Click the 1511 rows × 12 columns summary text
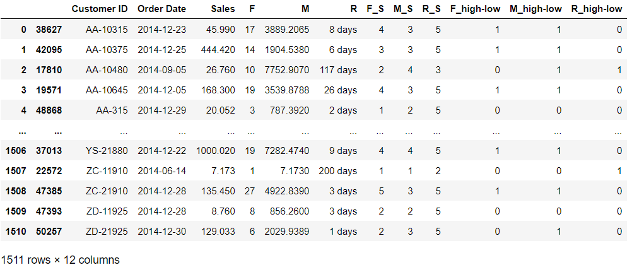 tap(61, 259)
